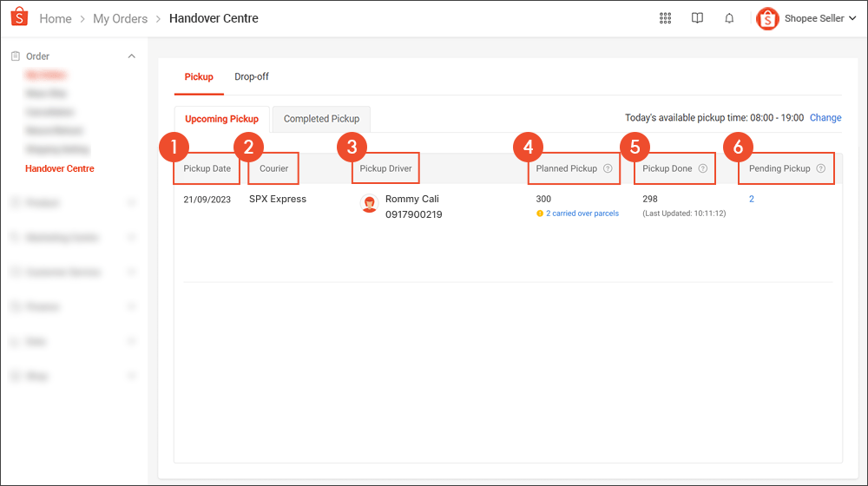Click driver name Rommy Cali
The image size is (868, 486).
(x=411, y=199)
